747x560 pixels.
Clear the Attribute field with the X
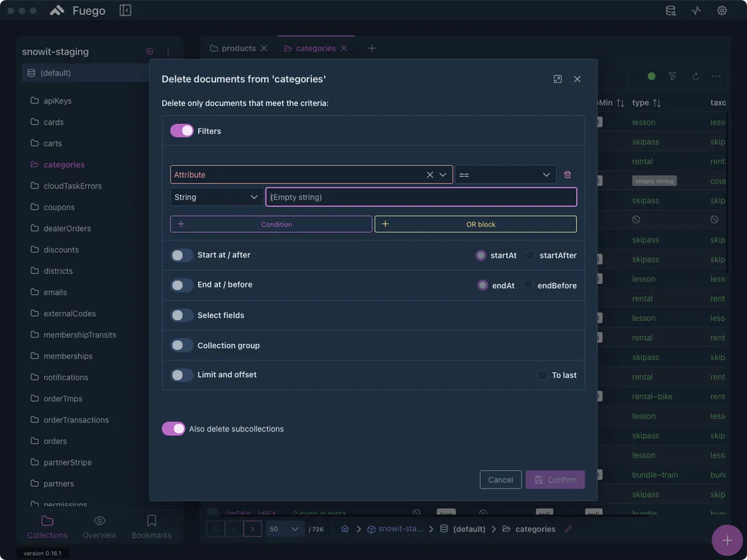[430, 175]
